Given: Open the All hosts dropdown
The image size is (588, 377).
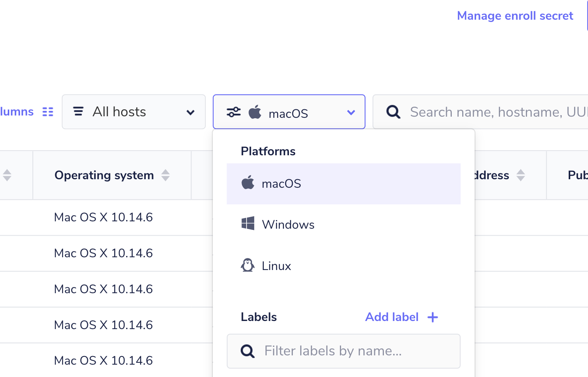Looking at the screenshot, I should coord(133,112).
